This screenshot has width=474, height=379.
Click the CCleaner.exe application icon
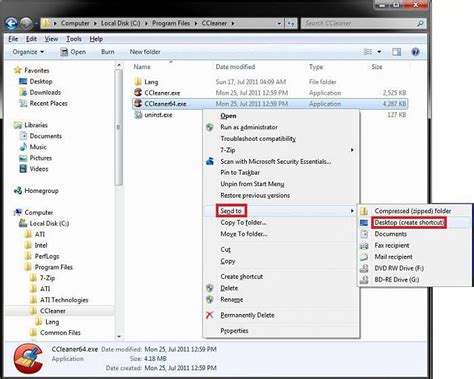point(138,93)
